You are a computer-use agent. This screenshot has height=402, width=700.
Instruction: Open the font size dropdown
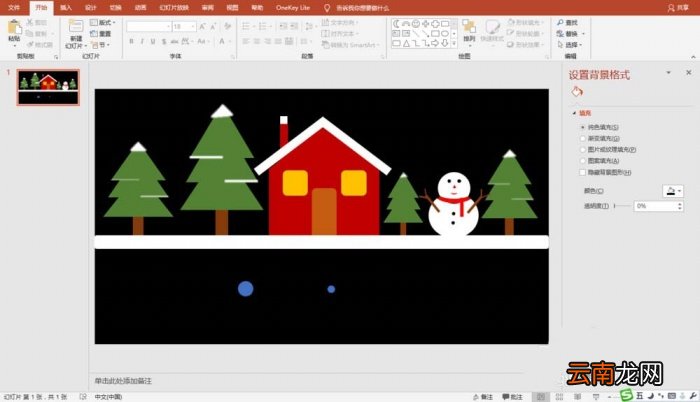(193, 27)
